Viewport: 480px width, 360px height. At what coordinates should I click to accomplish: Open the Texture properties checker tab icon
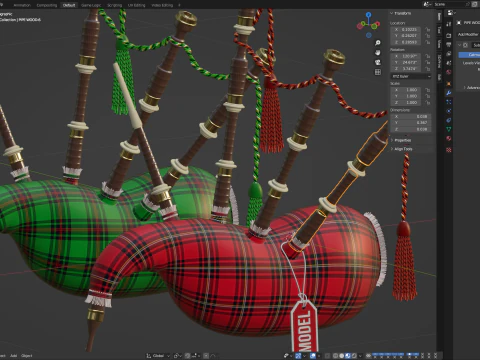(449, 150)
